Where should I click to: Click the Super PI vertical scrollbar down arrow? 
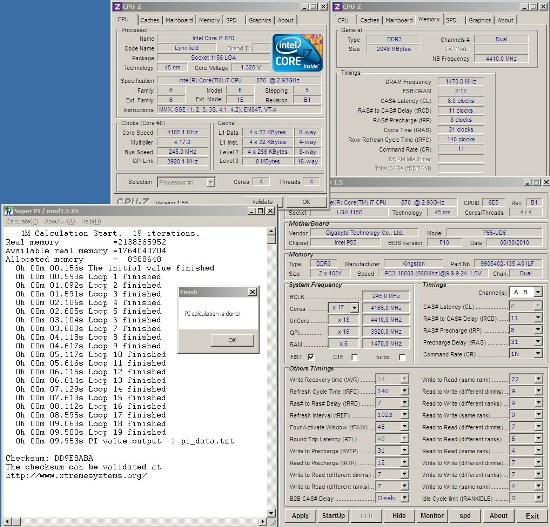tap(271, 513)
